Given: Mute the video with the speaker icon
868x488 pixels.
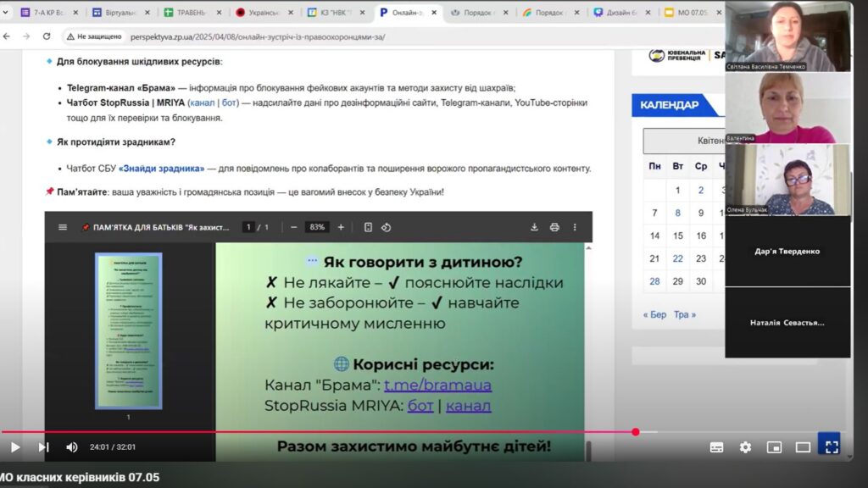Looking at the screenshot, I should tap(72, 447).
